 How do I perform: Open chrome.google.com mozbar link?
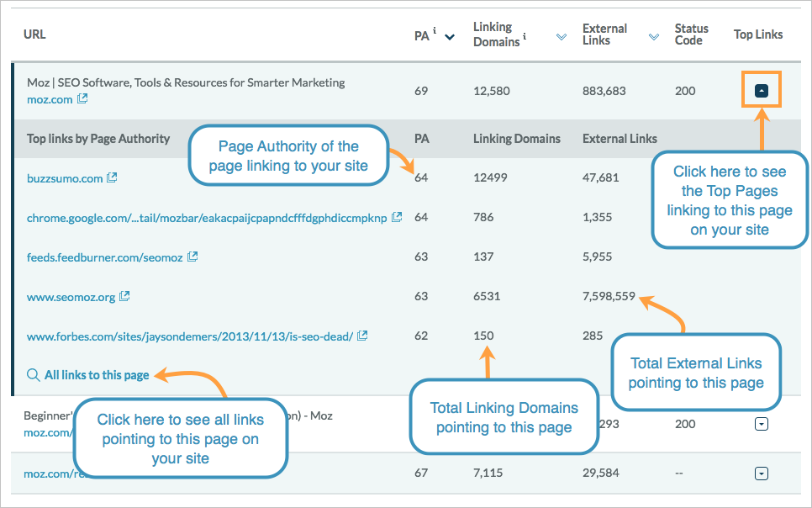pos(207,218)
